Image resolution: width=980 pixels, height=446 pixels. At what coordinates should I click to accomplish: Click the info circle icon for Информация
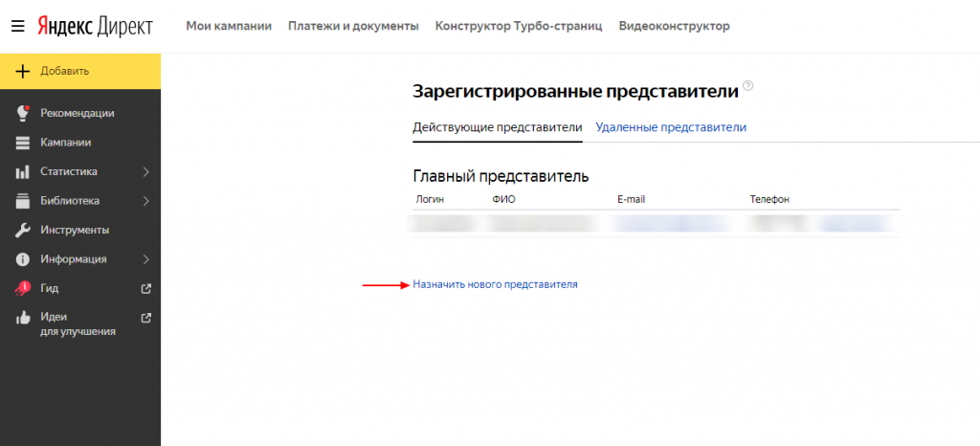pos(23,259)
